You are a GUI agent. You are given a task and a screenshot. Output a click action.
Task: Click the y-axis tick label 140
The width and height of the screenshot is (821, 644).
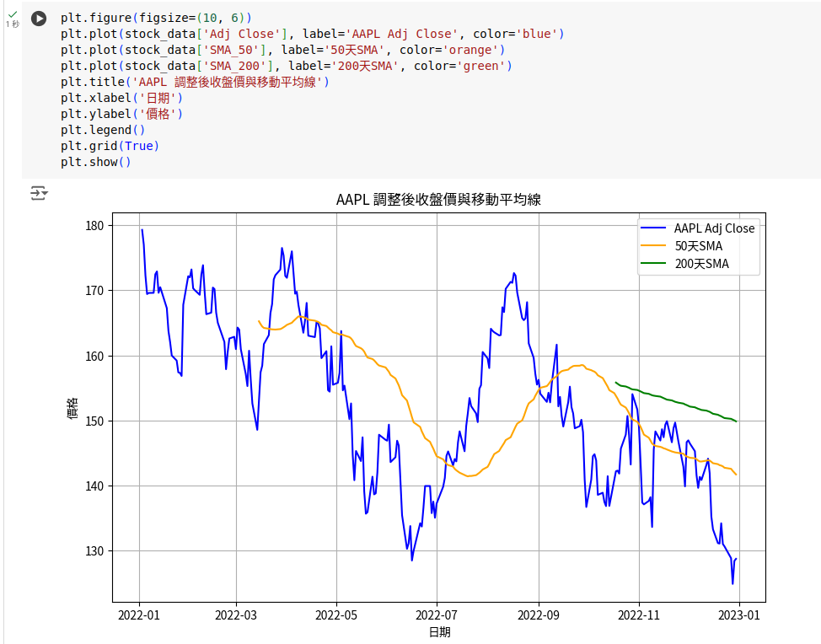coord(94,486)
